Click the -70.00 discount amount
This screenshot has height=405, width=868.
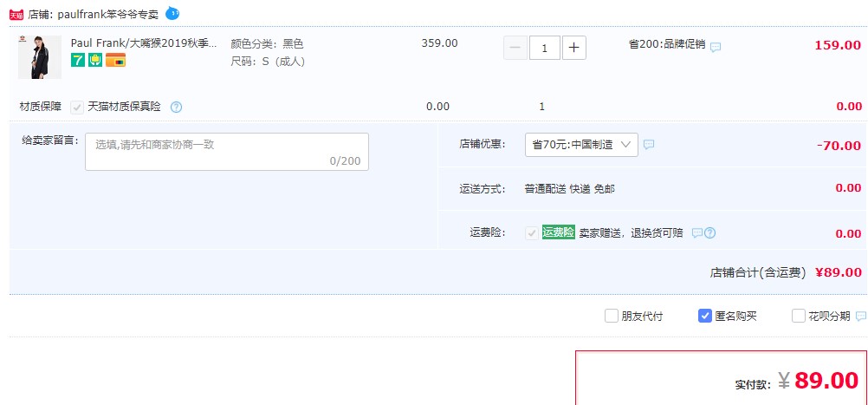point(839,146)
